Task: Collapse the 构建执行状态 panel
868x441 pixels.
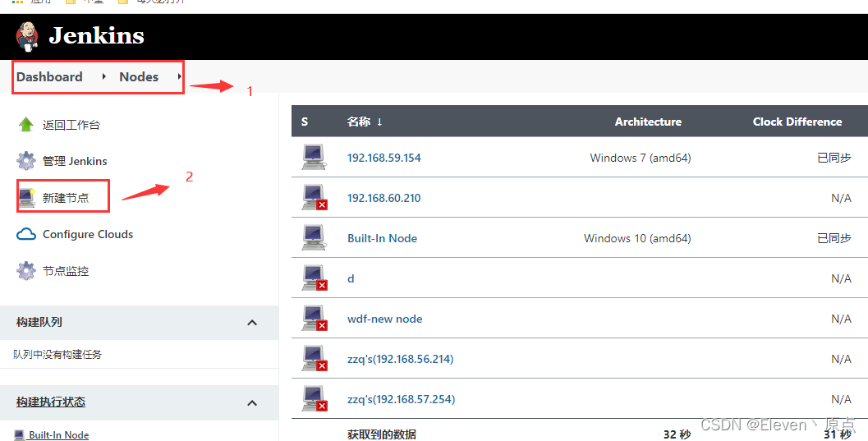Action: click(252, 403)
